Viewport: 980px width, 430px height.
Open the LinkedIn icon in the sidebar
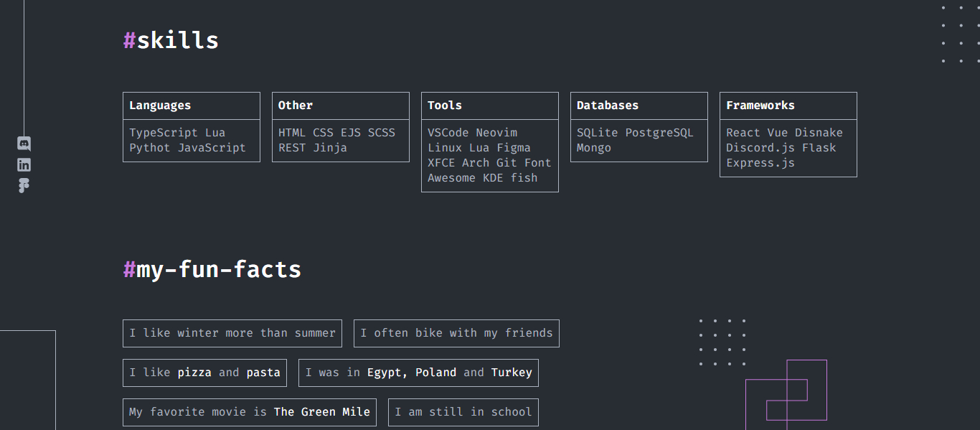coord(24,164)
